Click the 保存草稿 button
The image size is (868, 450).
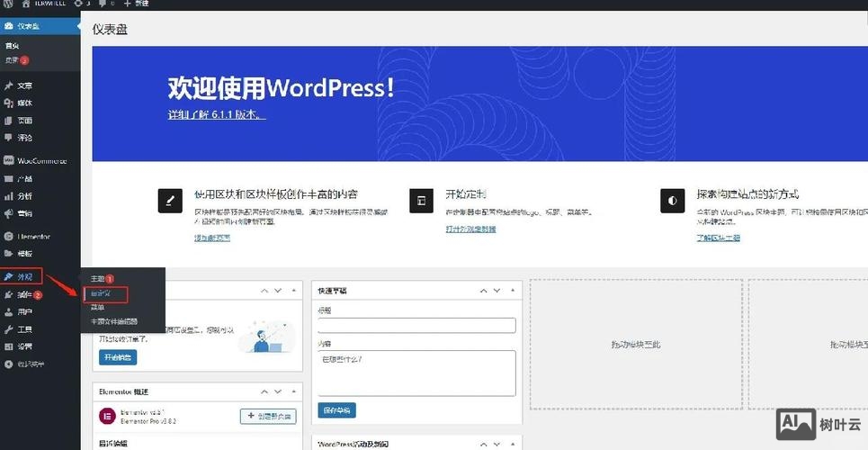336,410
